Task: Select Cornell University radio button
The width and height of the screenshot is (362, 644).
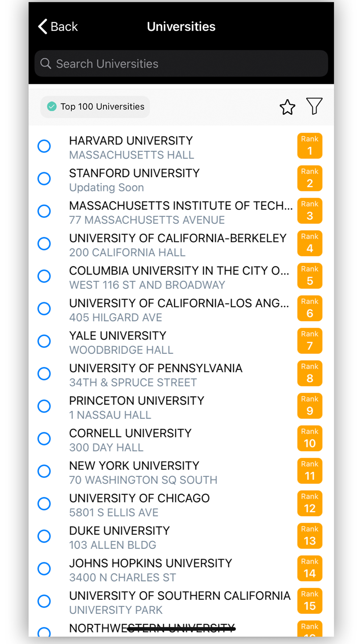Action: coord(44,438)
